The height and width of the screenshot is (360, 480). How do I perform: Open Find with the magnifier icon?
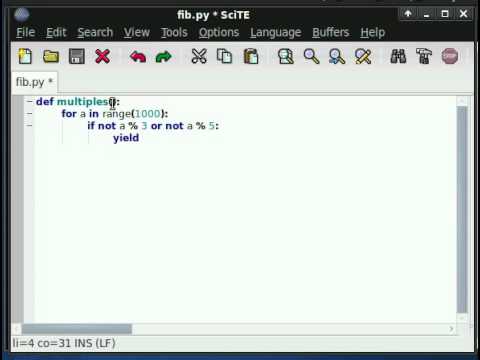pyautogui.click(x=311, y=56)
